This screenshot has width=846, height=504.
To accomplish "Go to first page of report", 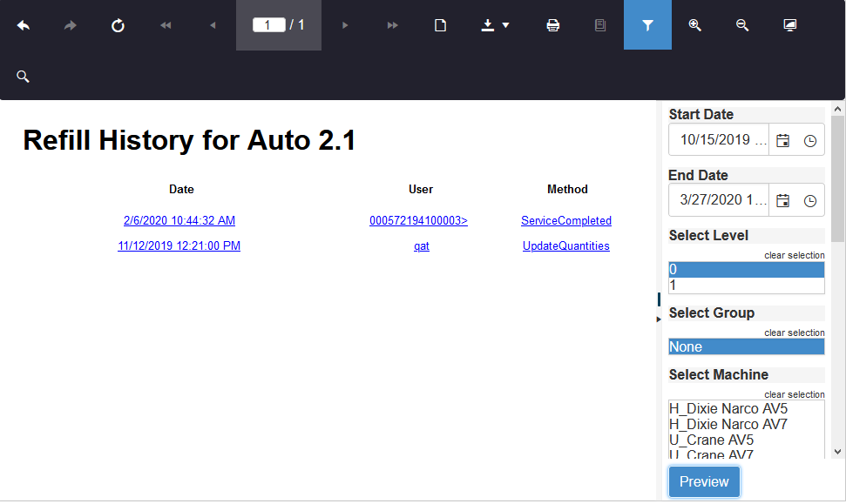I will (165, 25).
